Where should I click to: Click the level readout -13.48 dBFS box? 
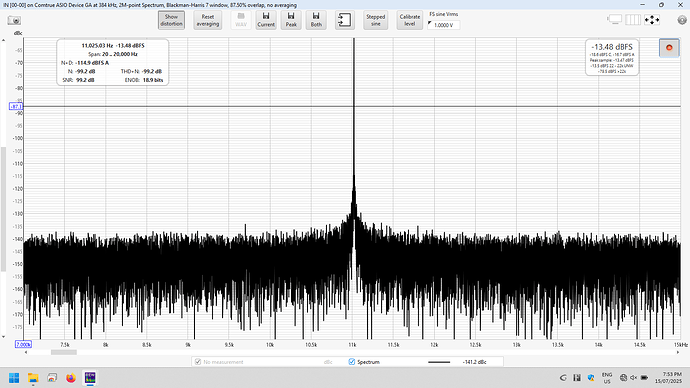(x=612, y=58)
